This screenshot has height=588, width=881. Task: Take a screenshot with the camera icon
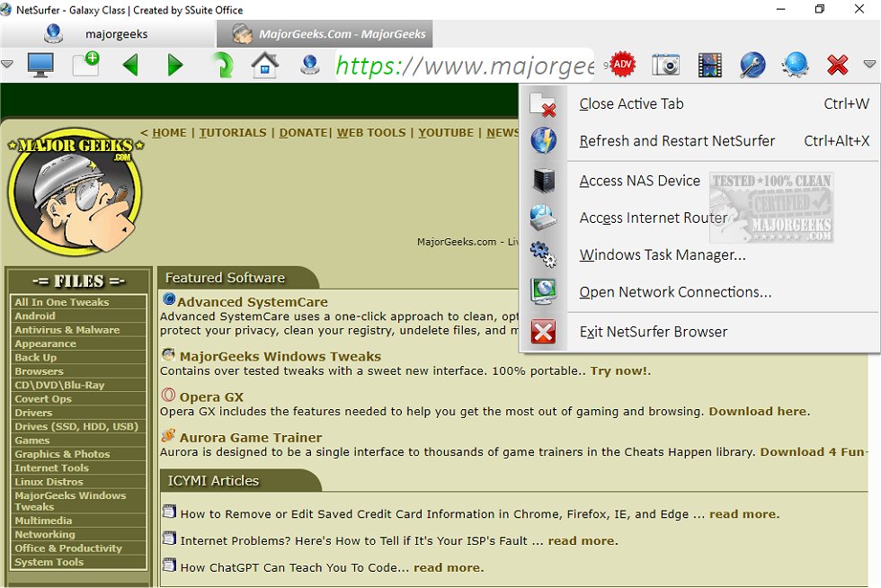pyautogui.click(x=666, y=66)
